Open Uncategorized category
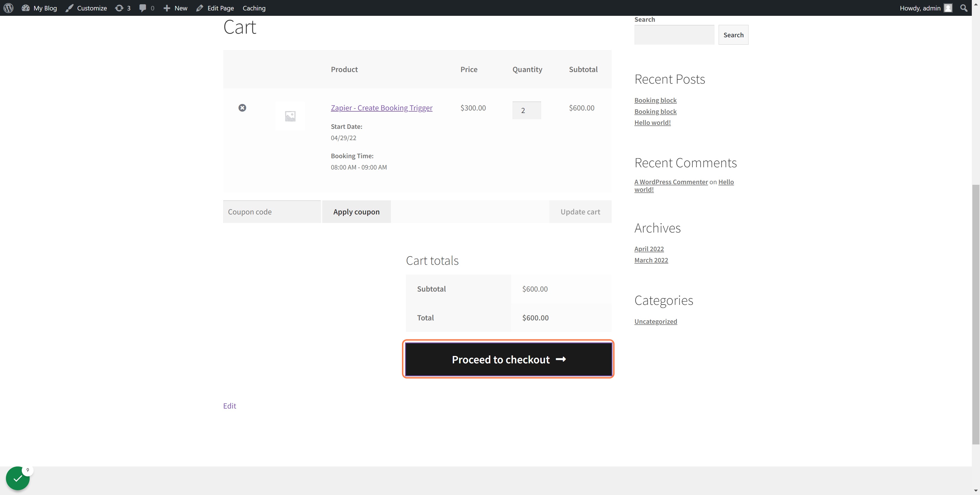Image resolution: width=980 pixels, height=495 pixels. [x=655, y=322]
